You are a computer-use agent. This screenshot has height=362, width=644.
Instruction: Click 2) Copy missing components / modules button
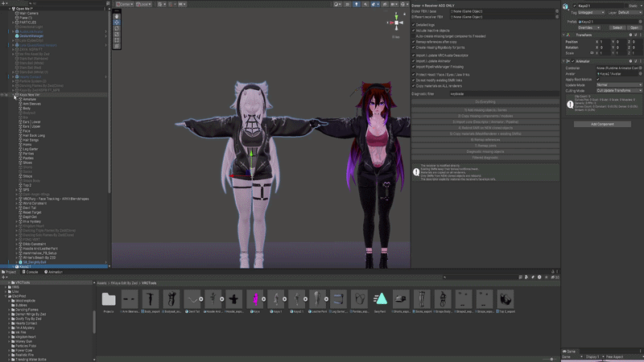(485, 116)
